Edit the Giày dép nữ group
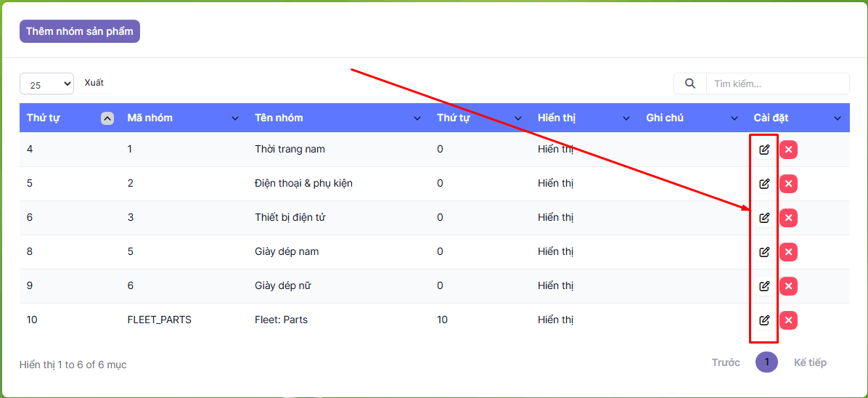The height and width of the screenshot is (398, 868). click(763, 286)
